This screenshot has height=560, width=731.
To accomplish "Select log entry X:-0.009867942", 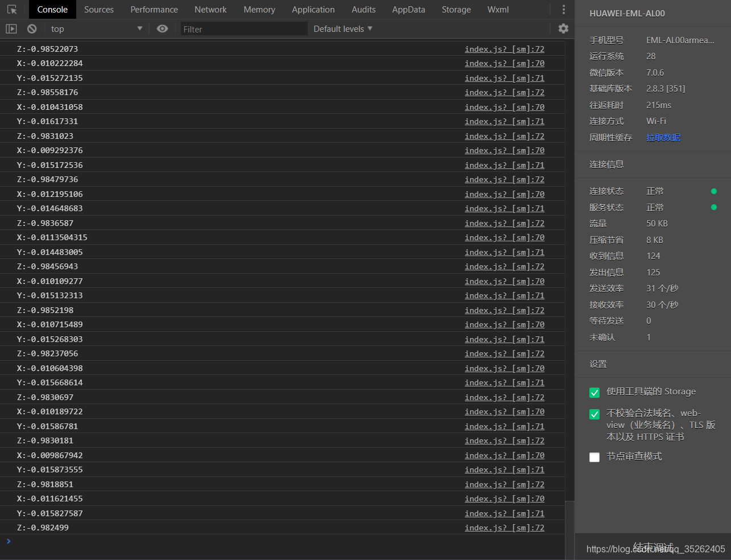I will pyautogui.click(x=50, y=455).
